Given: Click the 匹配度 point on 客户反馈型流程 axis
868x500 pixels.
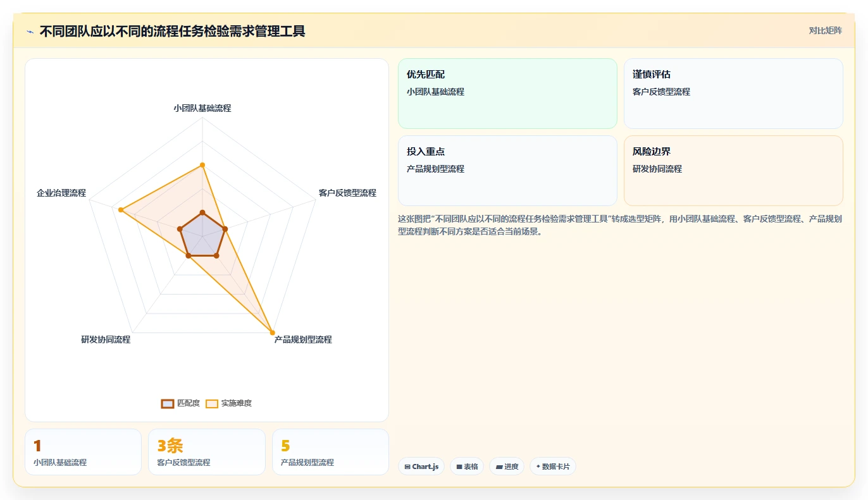Looking at the screenshot, I should coord(225,229).
